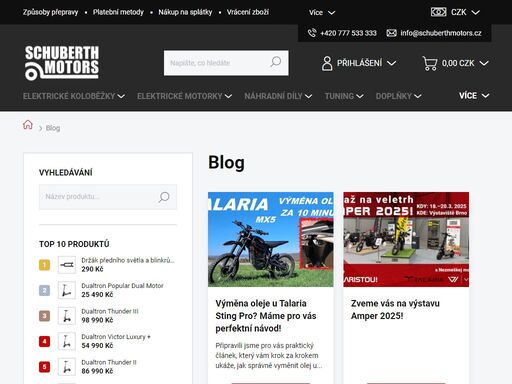Screen dimensions: 512x384
Task: Click the header search magnifier icon
Action: [276, 62]
